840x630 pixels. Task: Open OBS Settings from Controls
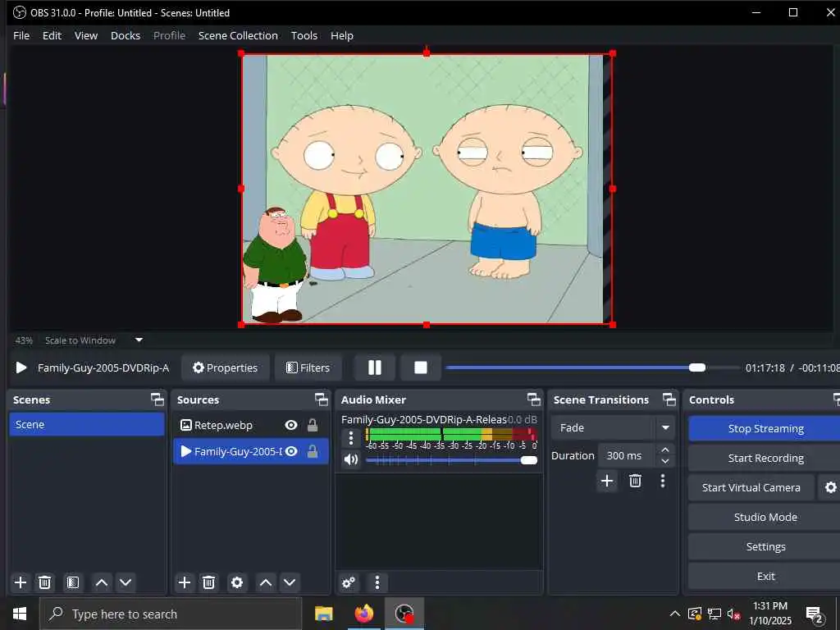click(765, 546)
